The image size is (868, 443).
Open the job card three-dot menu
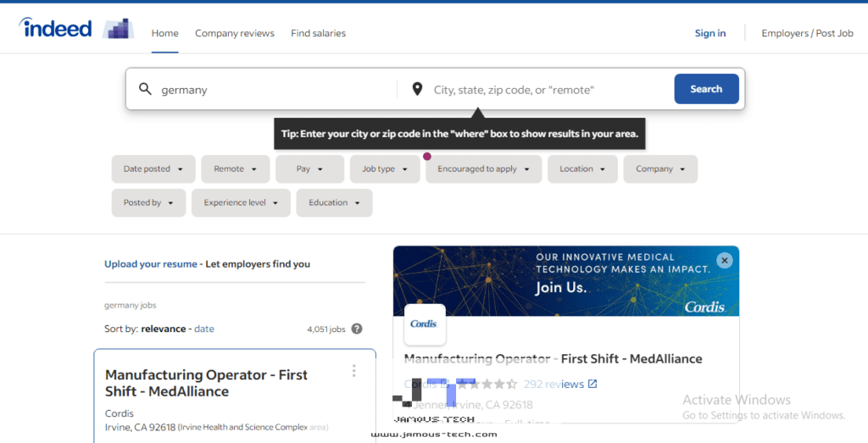[x=354, y=371]
